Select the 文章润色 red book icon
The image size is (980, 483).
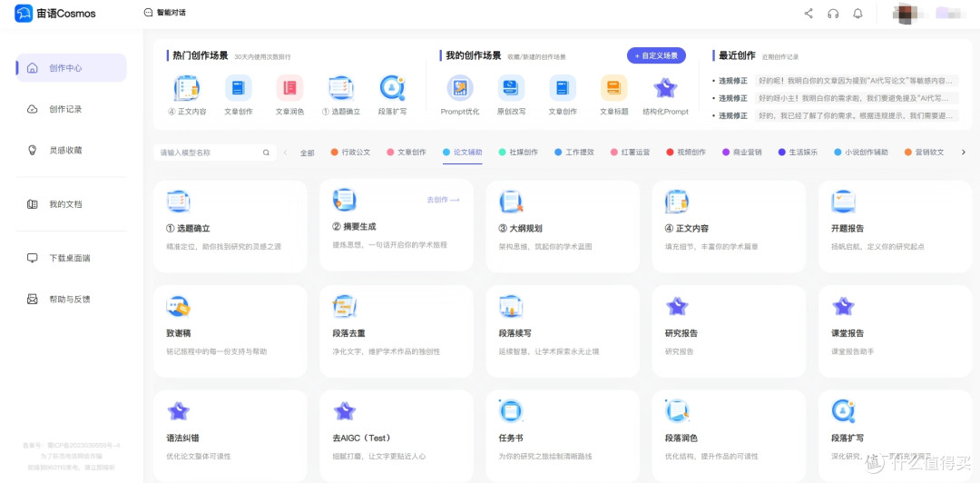(289, 88)
